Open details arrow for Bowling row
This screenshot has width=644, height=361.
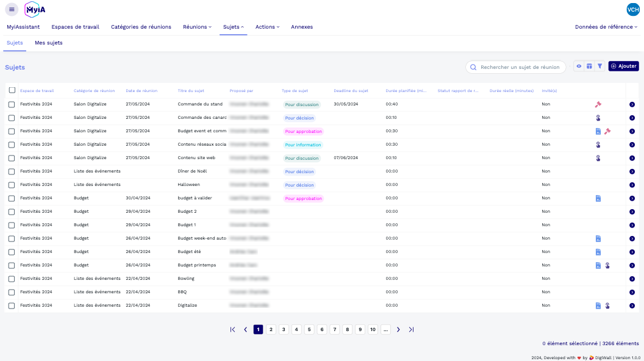point(632,279)
